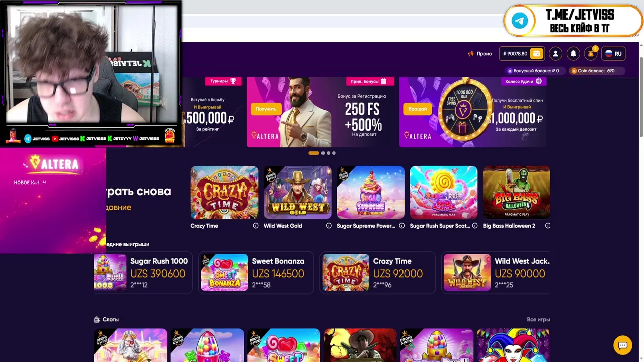Screen dimensions: 644x362
Task: Open the money bag rewards icon
Action: coord(591,54)
